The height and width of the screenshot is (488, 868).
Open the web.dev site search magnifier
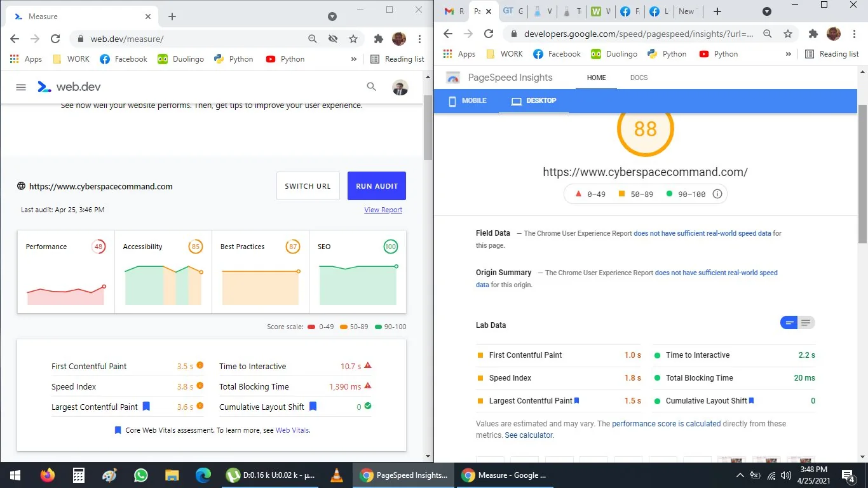click(372, 87)
